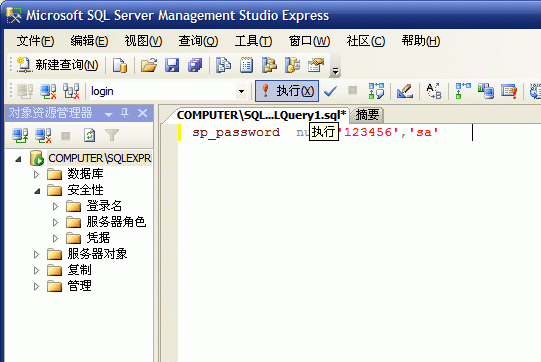
Task: Open the 窗口(W) menu
Action: 309,41
